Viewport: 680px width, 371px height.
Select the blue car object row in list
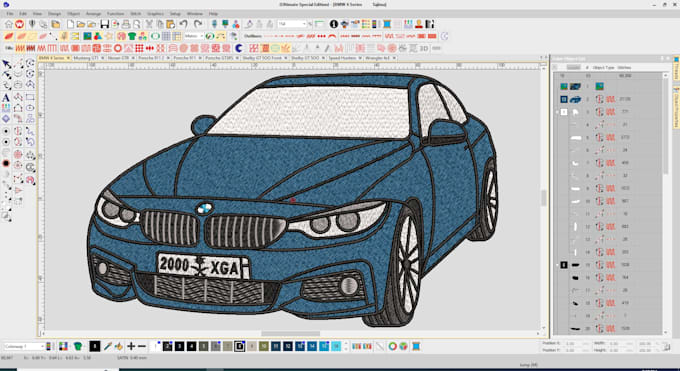(609, 99)
